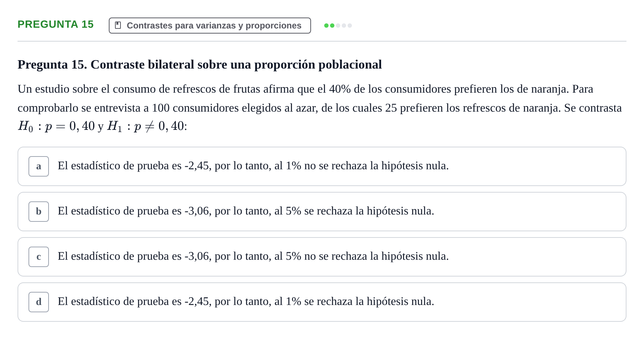Click answer text '-3,06 ... al 5% no se rechaza'
644x340 pixels.
[x=253, y=256]
